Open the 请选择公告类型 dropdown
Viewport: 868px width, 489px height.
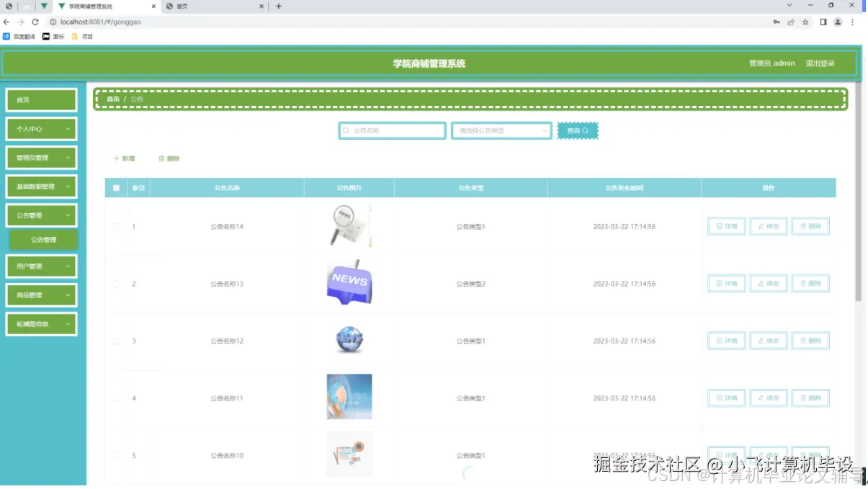501,131
